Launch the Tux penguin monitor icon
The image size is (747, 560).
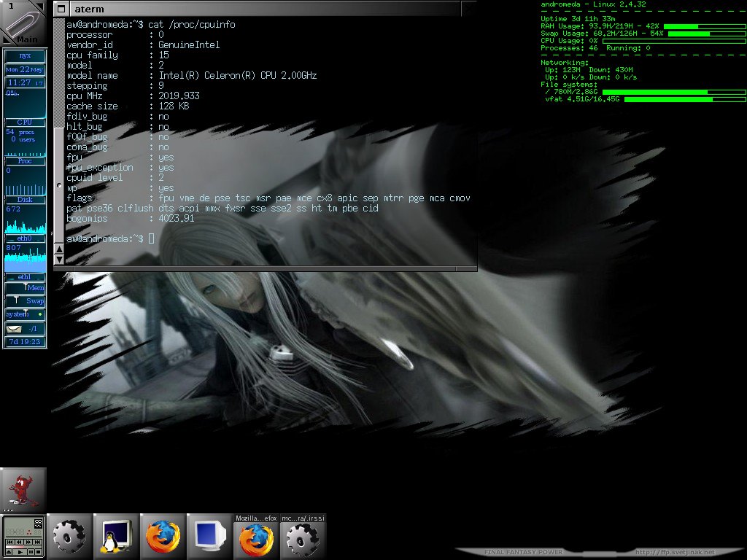(x=116, y=537)
